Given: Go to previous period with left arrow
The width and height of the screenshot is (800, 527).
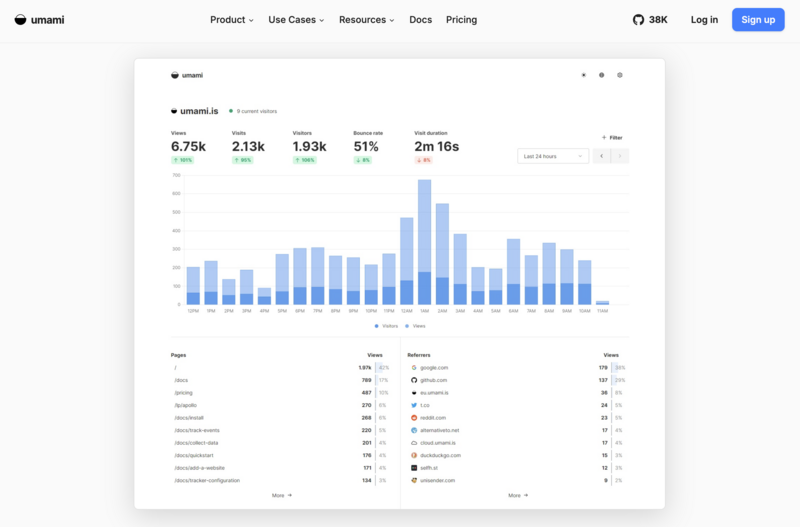Looking at the screenshot, I should (x=602, y=156).
